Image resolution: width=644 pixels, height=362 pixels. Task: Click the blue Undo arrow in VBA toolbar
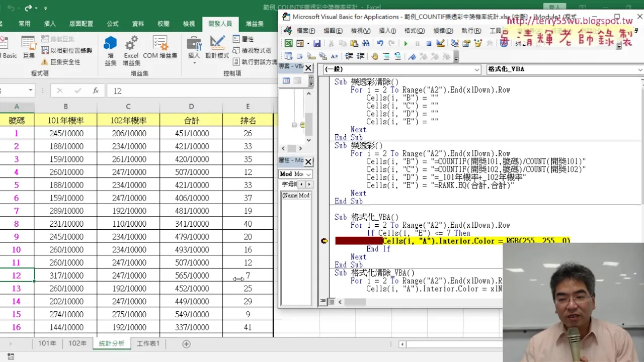tap(380, 43)
